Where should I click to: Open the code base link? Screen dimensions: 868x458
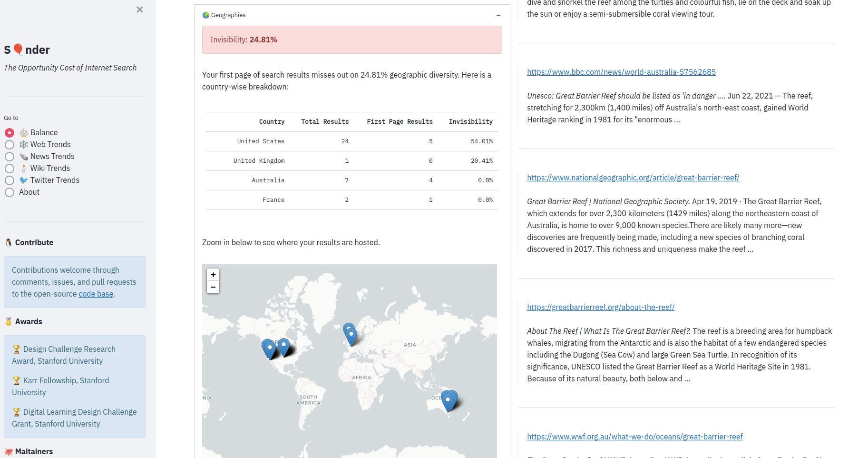pos(96,294)
